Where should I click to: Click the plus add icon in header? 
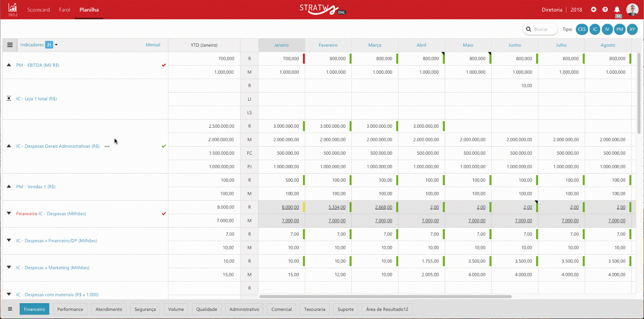pyautogui.click(x=593, y=10)
